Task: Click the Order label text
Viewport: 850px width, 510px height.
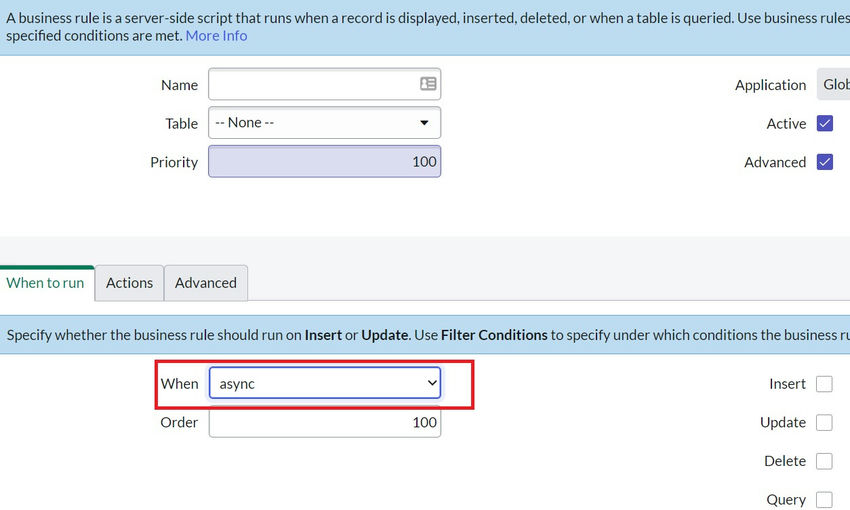Action: coord(179,423)
